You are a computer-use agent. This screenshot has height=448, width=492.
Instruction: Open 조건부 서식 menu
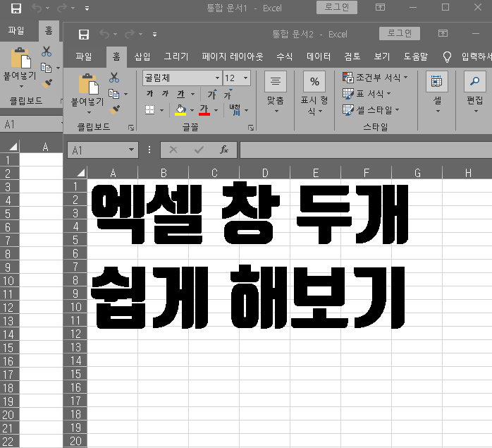(x=375, y=78)
